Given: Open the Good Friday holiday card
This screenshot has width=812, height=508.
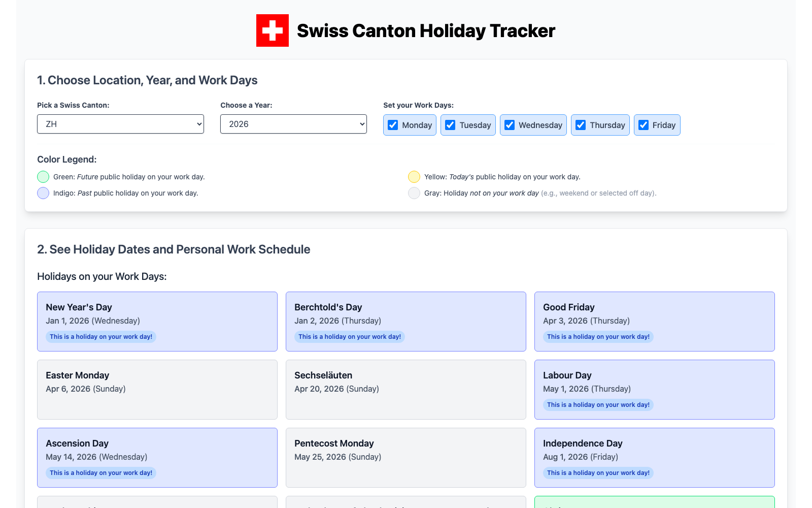Looking at the screenshot, I should pos(655,322).
